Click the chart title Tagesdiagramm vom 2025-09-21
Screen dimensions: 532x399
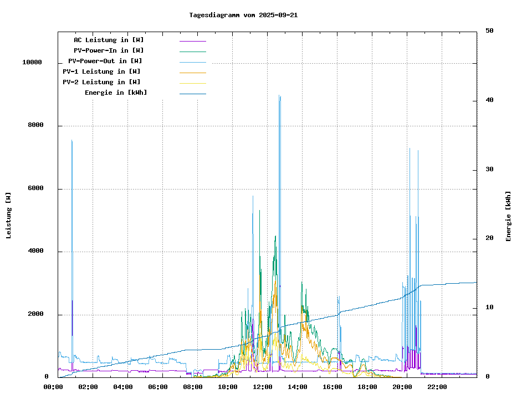(243, 15)
